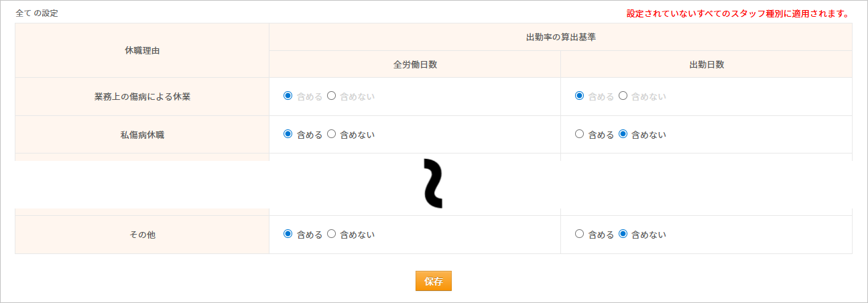This screenshot has width=868, height=303.
Task: Click the red staff-type notice text
Action: tap(738, 13)
